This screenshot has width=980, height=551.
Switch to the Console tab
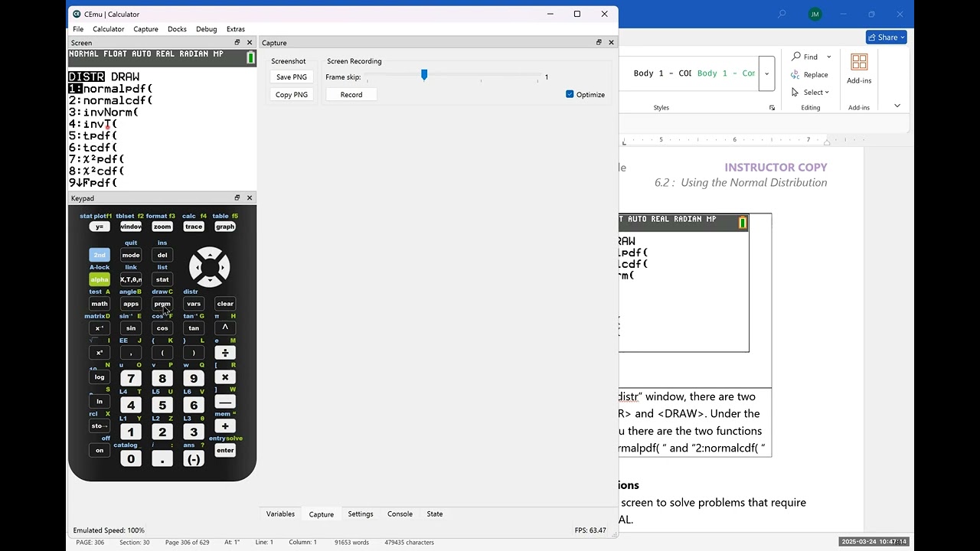(x=400, y=514)
